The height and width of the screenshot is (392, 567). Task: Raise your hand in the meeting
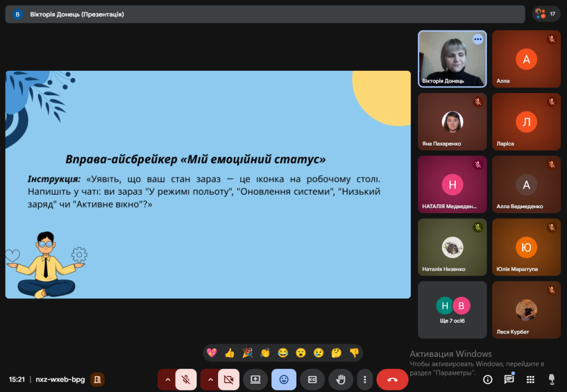tap(341, 380)
